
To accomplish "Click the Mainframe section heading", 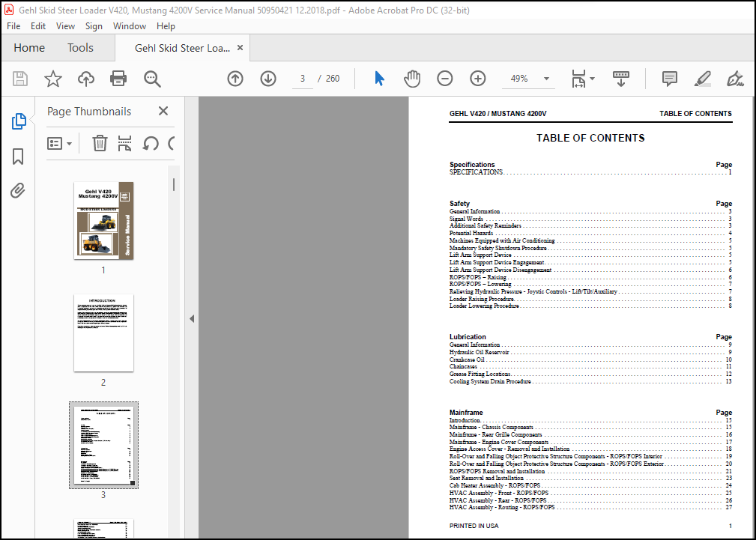I will pos(466,412).
